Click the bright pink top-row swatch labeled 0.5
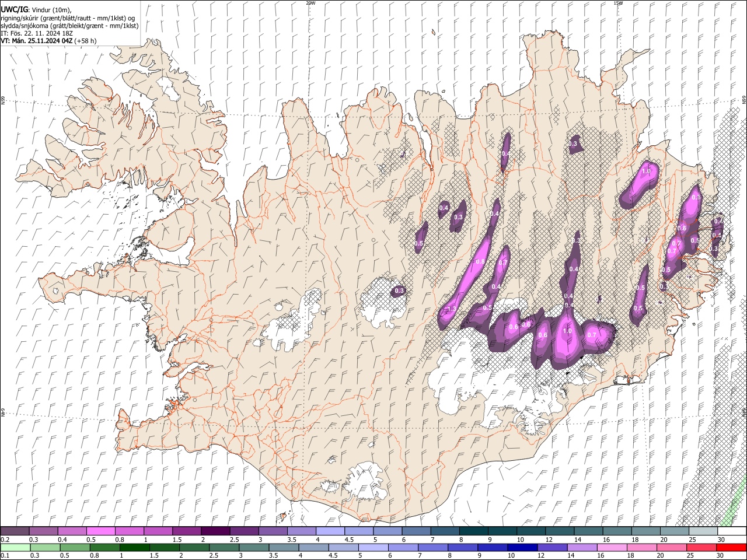 tap(100, 531)
